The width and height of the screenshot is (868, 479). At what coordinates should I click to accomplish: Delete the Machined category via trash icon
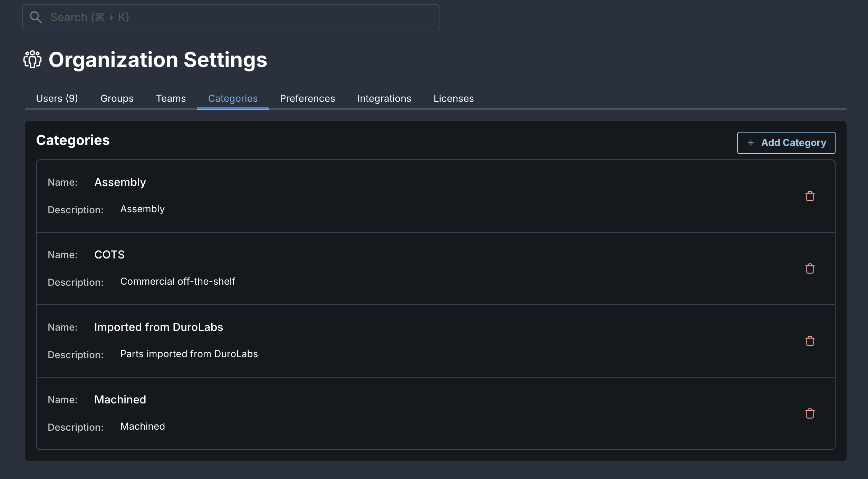pos(810,413)
